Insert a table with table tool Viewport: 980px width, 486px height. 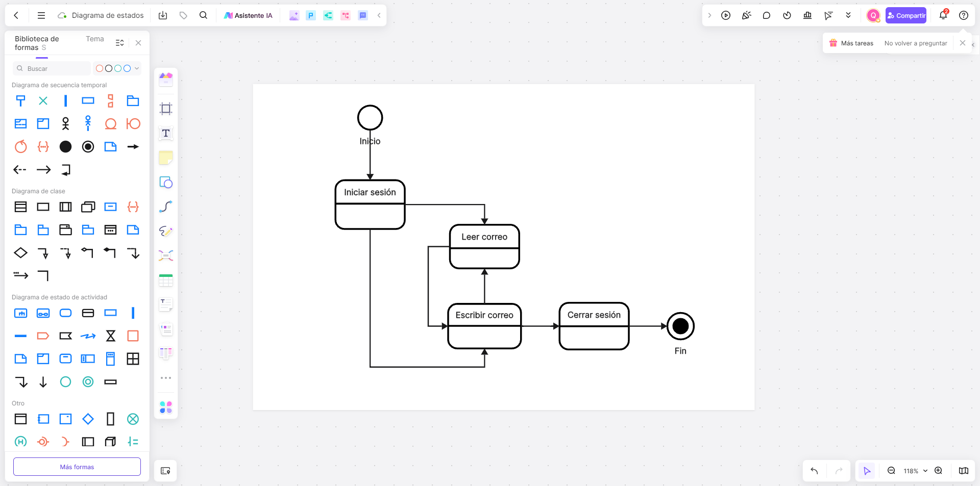click(166, 280)
